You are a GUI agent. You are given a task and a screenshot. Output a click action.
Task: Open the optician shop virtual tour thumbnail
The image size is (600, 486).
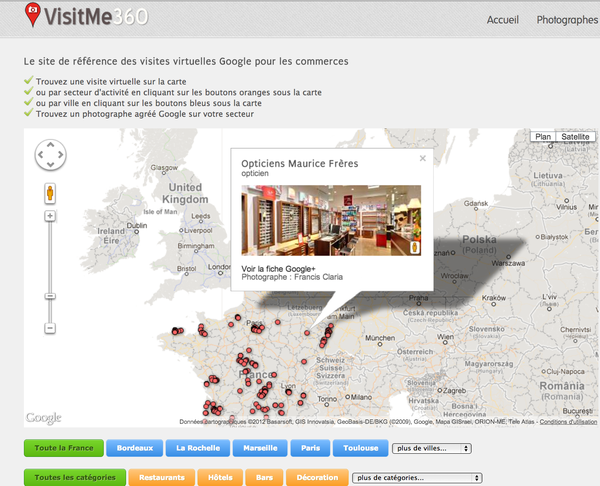[x=331, y=220]
